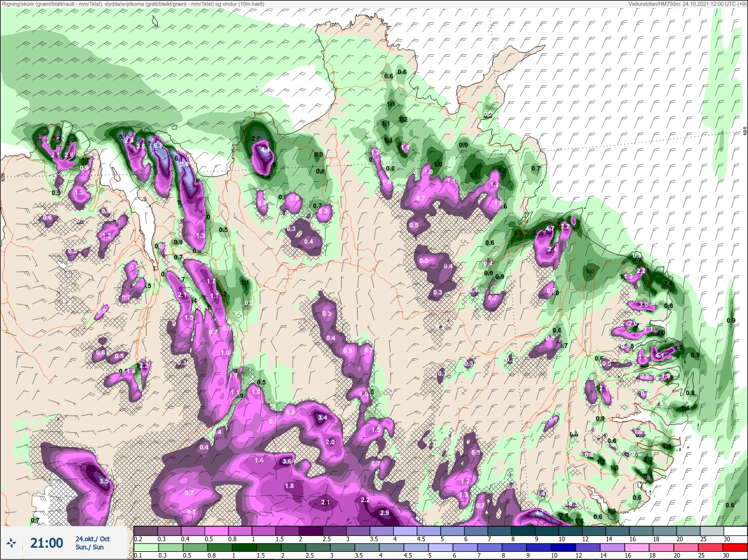Click the 'Sun./ Sun' weekday text
Image resolution: width=748 pixels, height=560 pixels.
tap(89, 547)
